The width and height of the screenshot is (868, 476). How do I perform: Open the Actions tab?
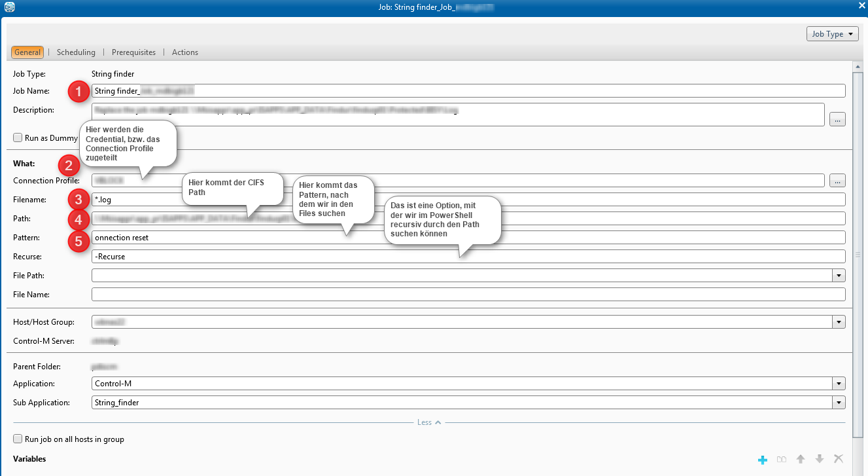pos(185,52)
